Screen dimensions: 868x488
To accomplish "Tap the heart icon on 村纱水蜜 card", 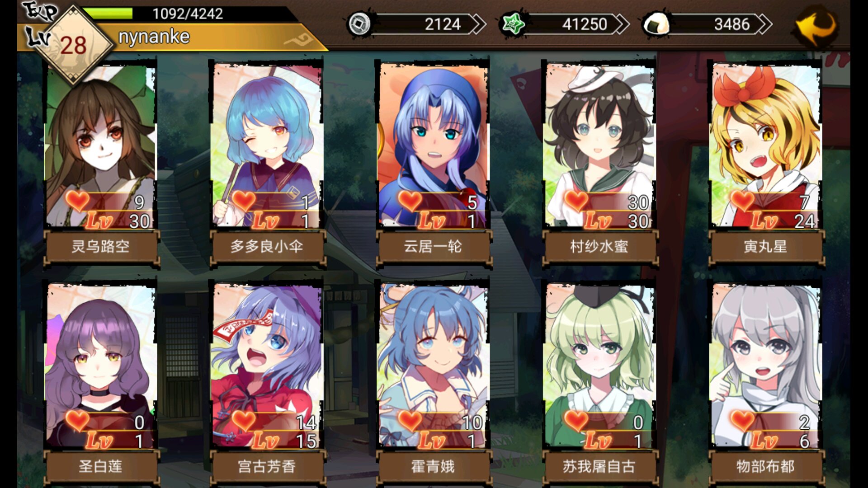I will click(x=576, y=200).
